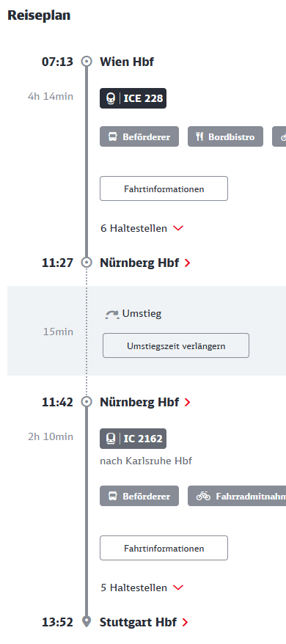Click the Fahrradmitnahme bicycle icon tag
Image resolution: width=286 pixels, height=644 pixels.
click(237, 496)
